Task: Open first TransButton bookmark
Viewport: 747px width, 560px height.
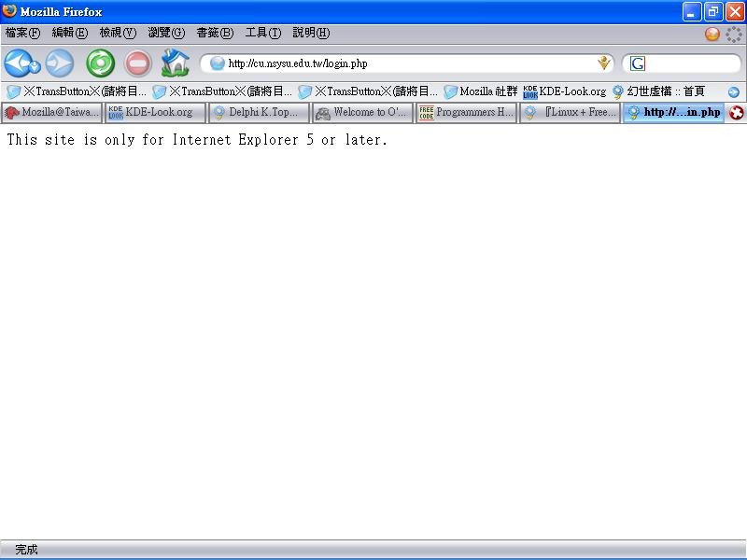Action: (77, 91)
